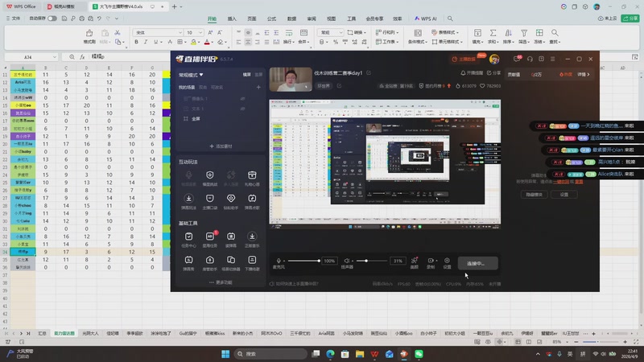Adjust the speaker volume slider
This screenshot has width=644, height=362.
coord(371,261)
